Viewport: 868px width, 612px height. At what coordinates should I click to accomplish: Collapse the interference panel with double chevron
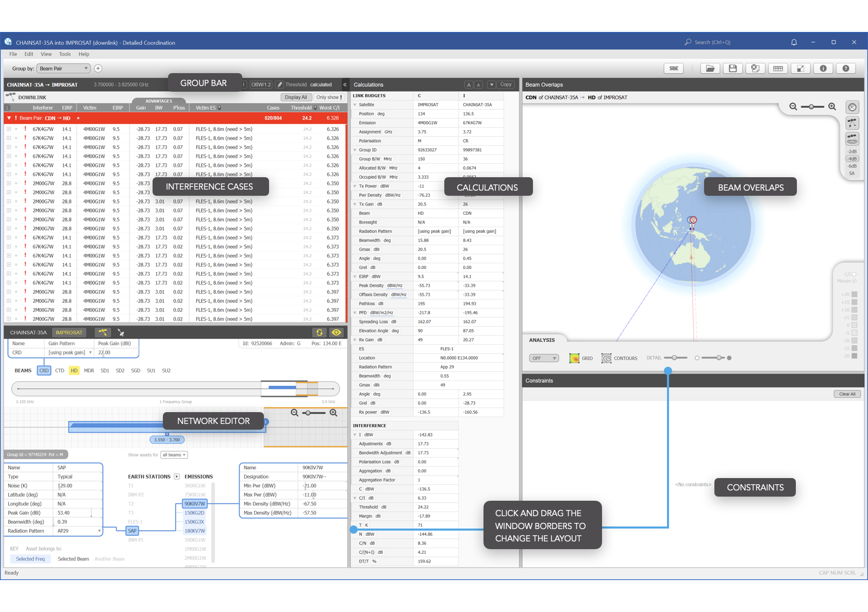pos(345,84)
